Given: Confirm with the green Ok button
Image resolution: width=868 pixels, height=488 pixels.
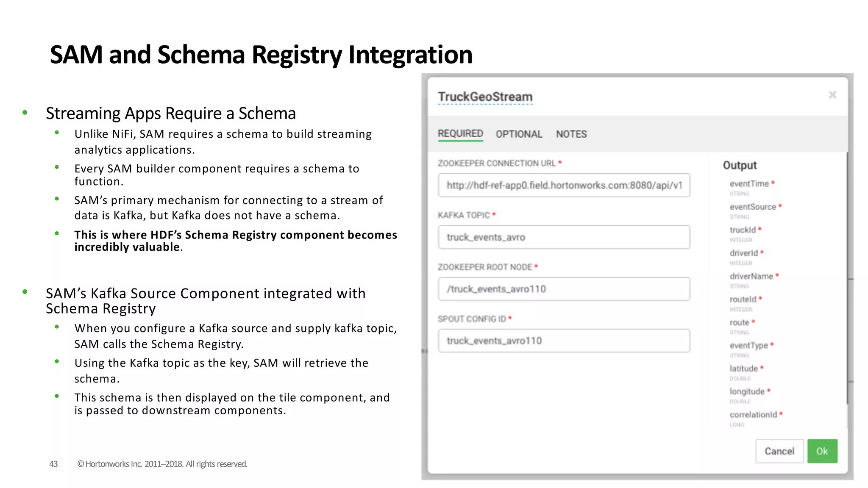Looking at the screenshot, I should point(822,451).
